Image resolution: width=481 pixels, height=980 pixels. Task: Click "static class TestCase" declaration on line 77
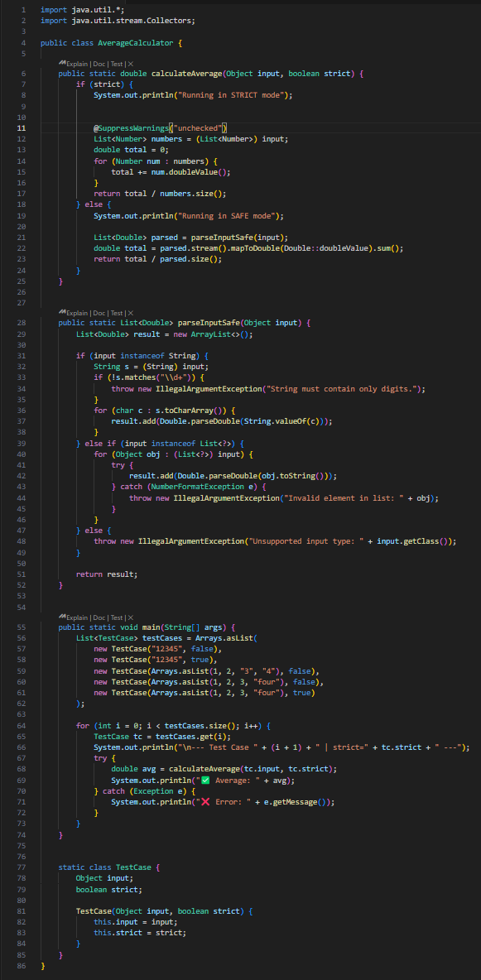(x=106, y=867)
